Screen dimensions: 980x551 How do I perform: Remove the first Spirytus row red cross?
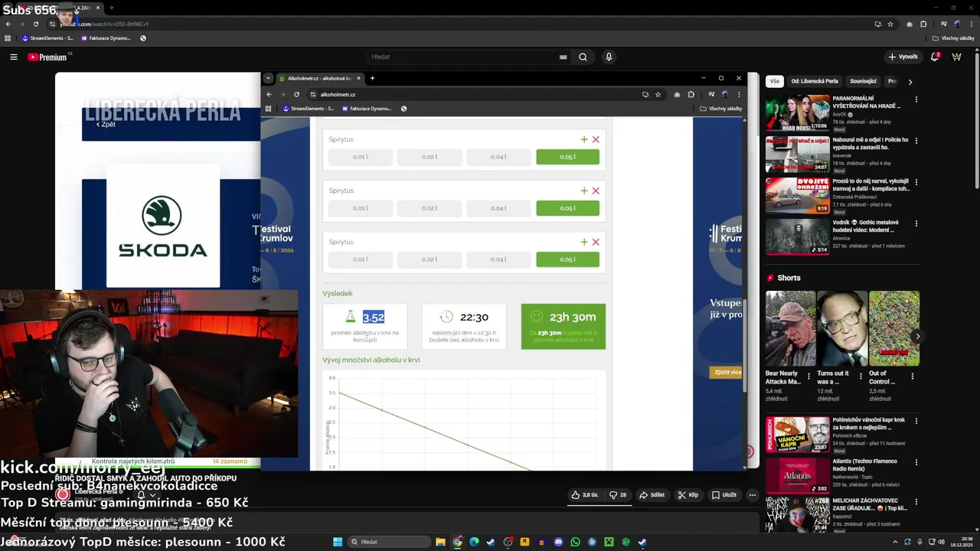(596, 139)
